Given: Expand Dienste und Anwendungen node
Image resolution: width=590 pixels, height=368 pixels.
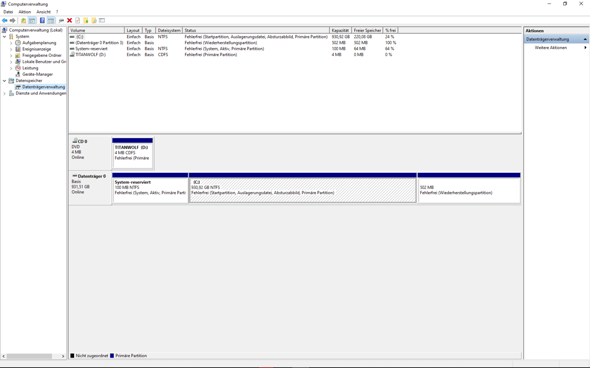Looking at the screenshot, I should 5,93.
